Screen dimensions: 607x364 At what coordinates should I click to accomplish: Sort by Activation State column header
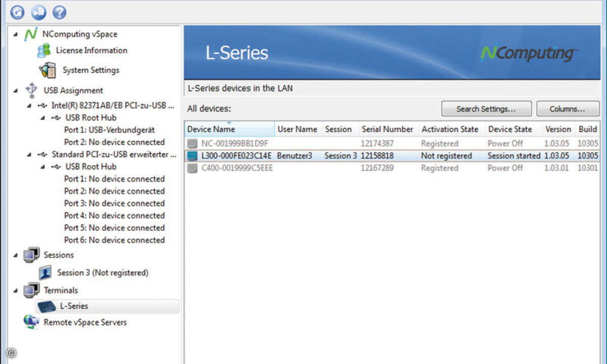click(452, 129)
